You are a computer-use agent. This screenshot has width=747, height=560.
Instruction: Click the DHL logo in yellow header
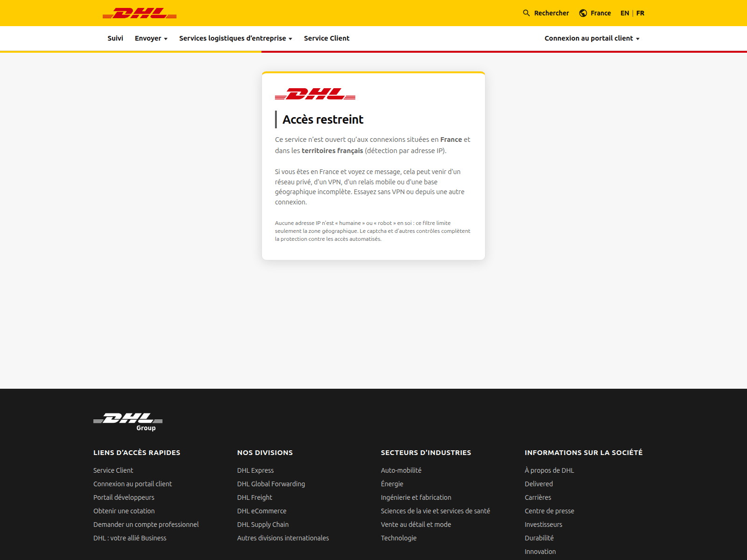[x=140, y=13]
